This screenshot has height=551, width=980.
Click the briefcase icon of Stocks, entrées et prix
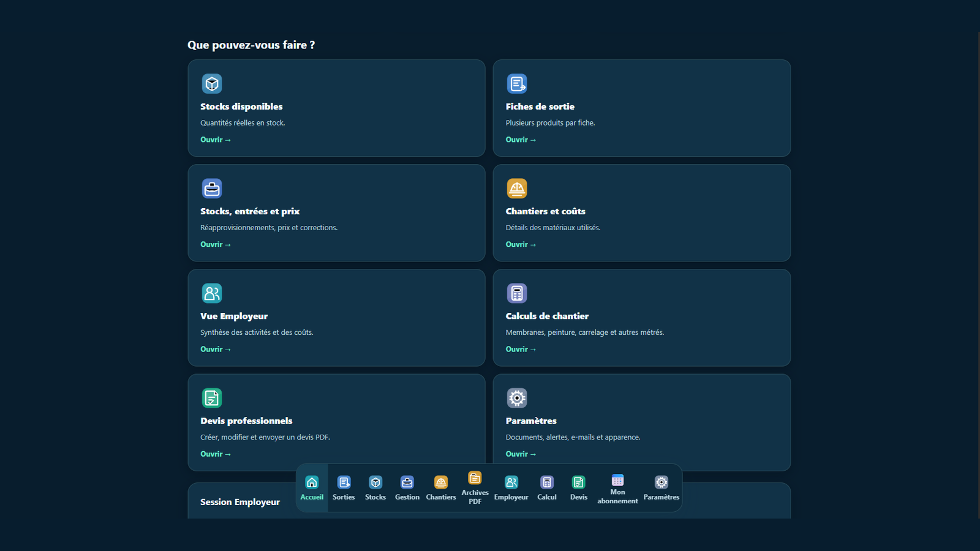212,189
